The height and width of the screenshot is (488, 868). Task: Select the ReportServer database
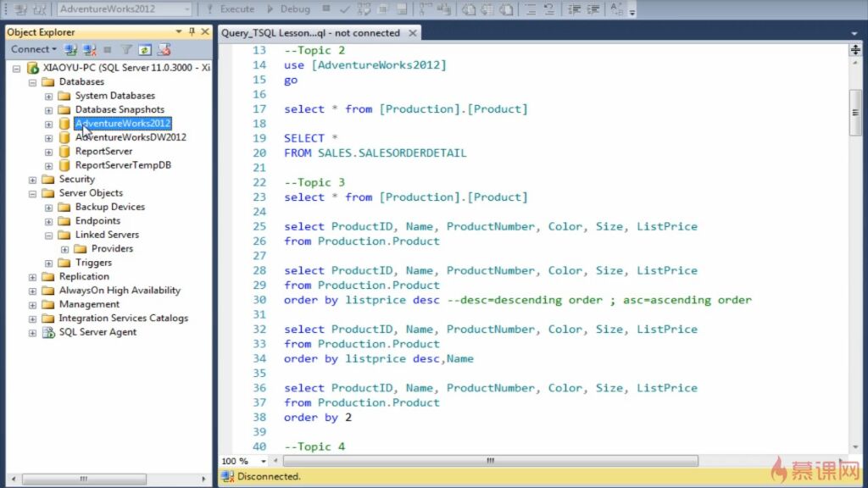(x=103, y=151)
